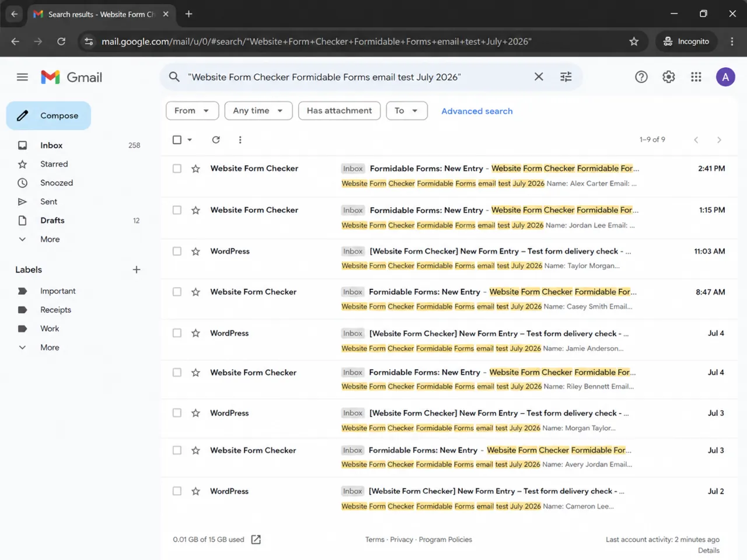Compose a new email

(x=48, y=116)
